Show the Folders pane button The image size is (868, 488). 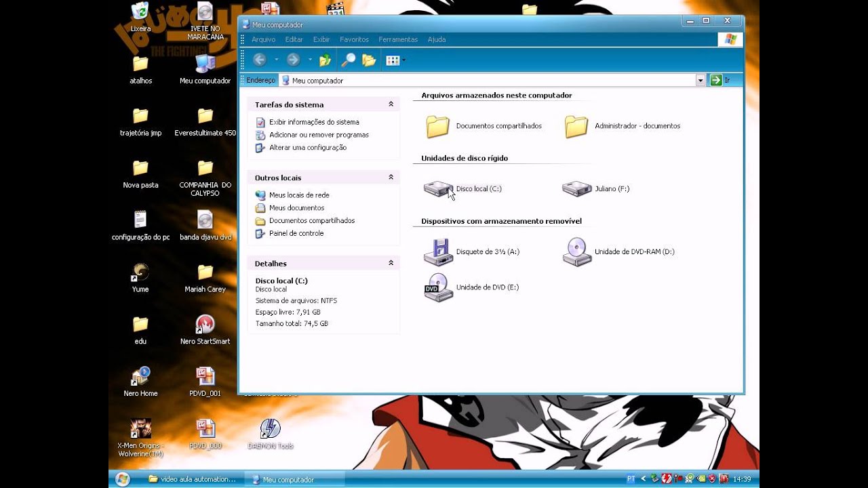pos(369,60)
